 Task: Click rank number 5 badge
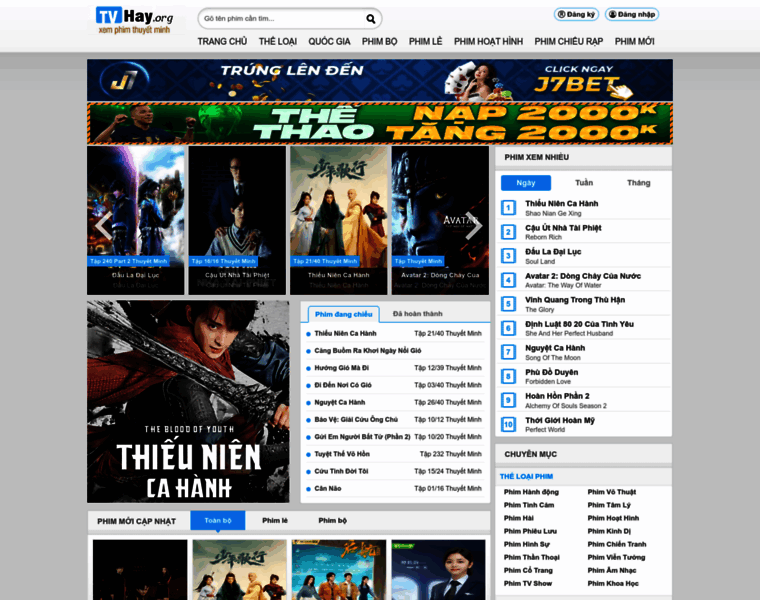point(508,304)
